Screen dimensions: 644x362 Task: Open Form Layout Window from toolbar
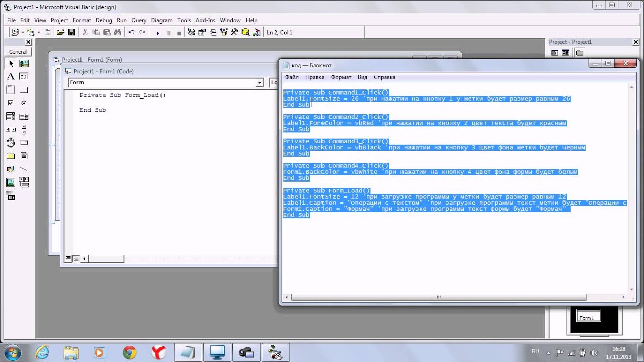(213, 32)
